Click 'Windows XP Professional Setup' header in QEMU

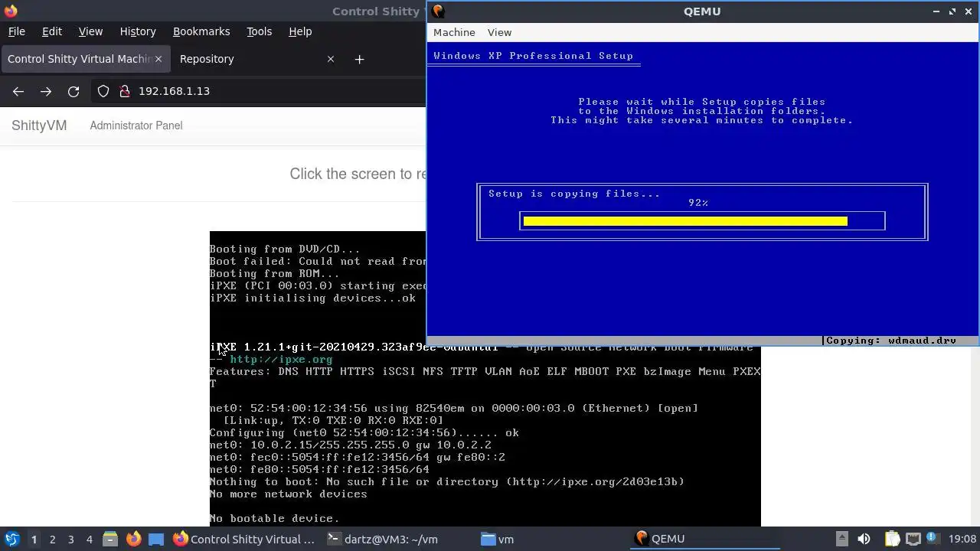[x=533, y=56]
